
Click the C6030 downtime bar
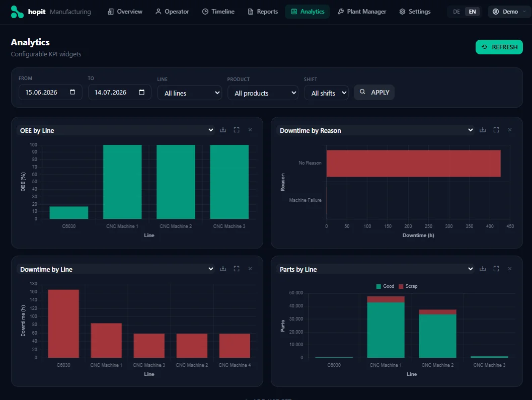tap(63, 324)
